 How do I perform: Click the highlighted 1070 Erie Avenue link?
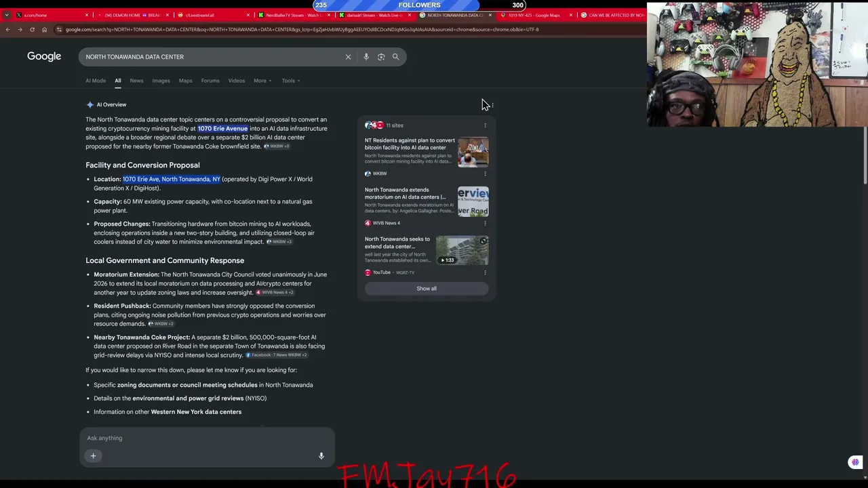coord(222,129)
